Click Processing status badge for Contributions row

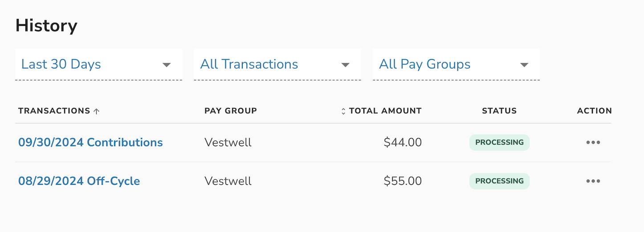(499, 143)
